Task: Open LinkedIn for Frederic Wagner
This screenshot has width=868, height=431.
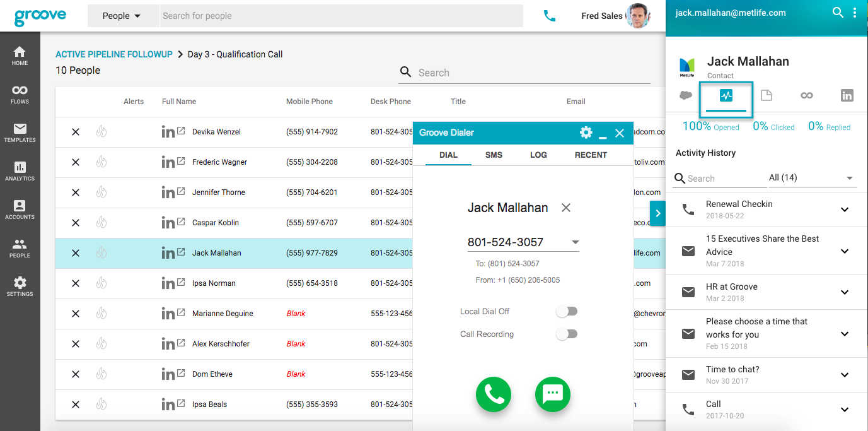Action: [168, 162]
